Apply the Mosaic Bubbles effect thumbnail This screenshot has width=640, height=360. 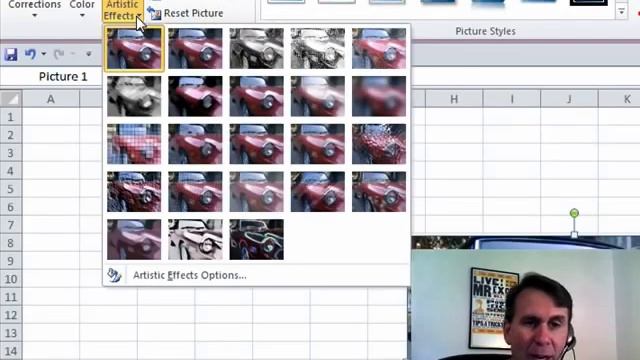pyautogui.click(x=318, y=144)
